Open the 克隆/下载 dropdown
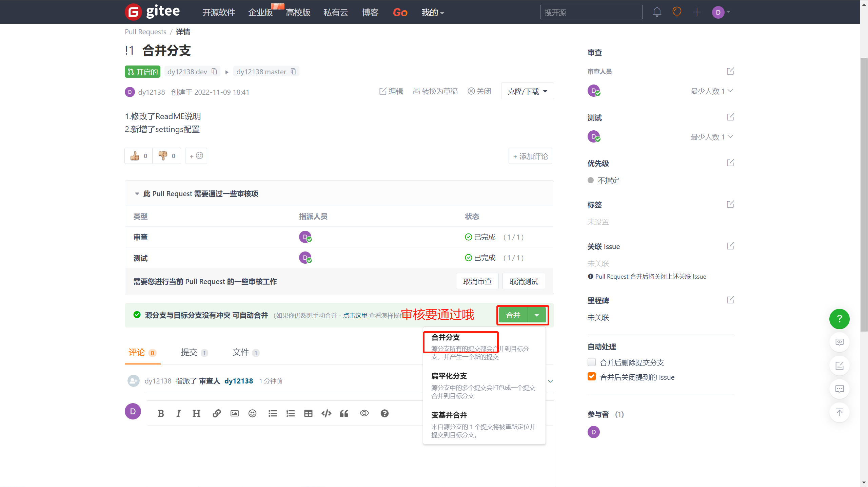This screenshot has width=868, height=487. (527, 91)
